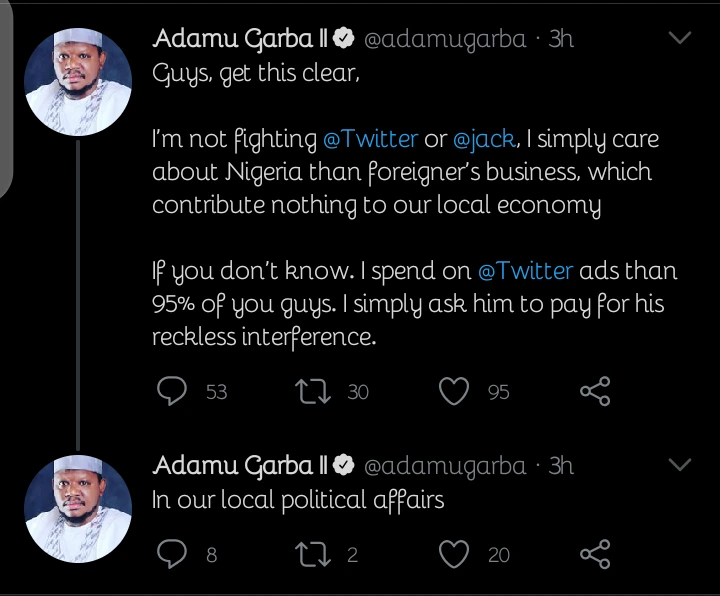Like the tweet with 20 likes
The height and width of the screenshot is (596, 720).
click(455, 552)
